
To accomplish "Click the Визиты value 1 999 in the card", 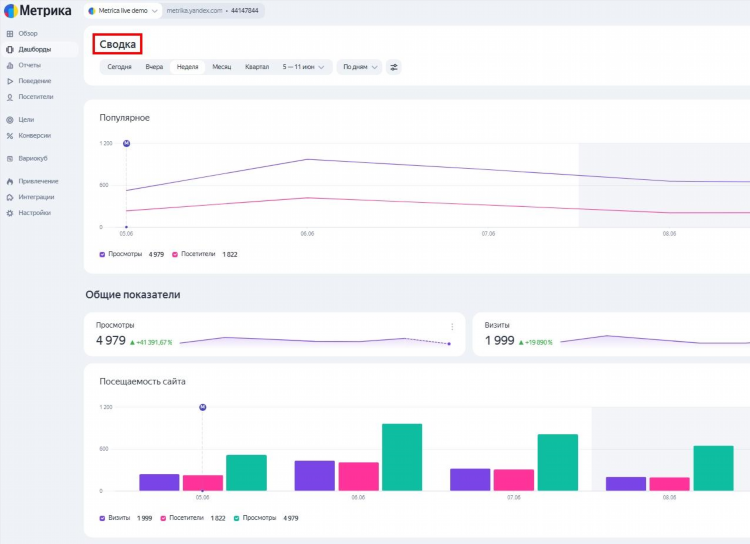I will coord(499,341).
